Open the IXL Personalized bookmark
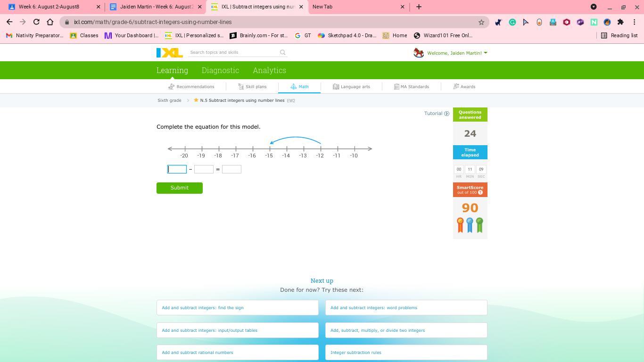 pyautogui.click(x=194, y=35)
